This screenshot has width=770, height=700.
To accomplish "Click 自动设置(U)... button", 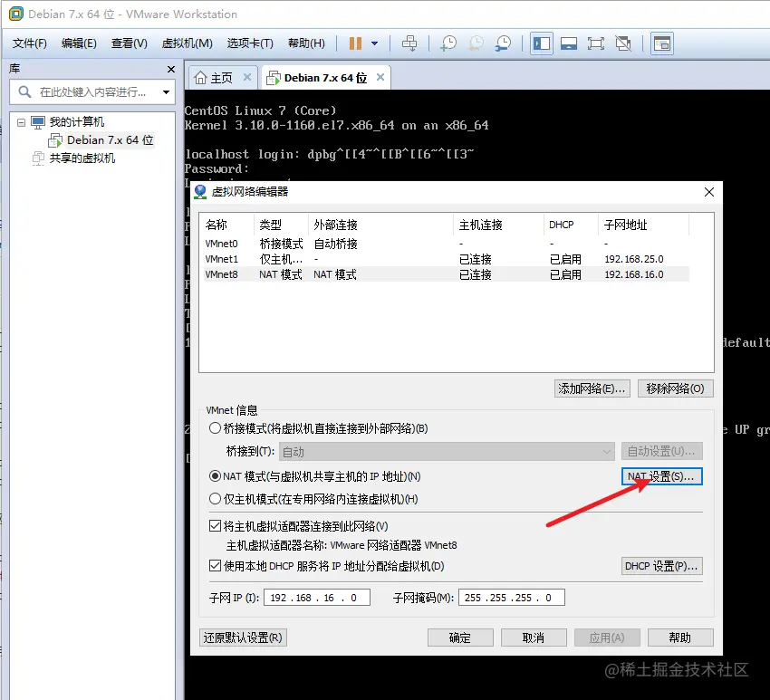I will [x=661, y=451].
